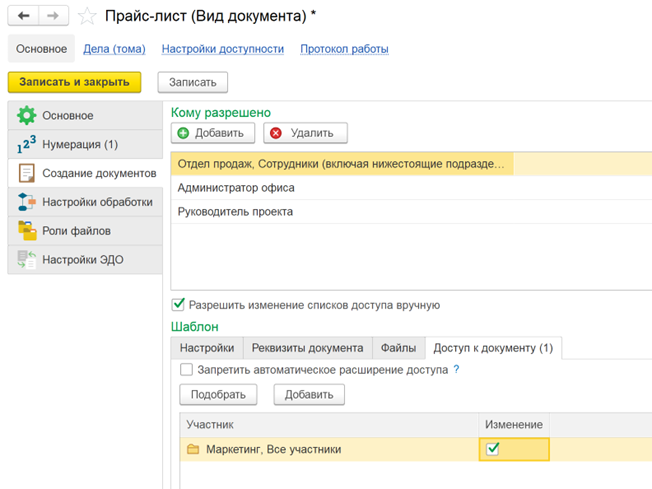
Task: Click the back navigation arrow
Action: (x=25, y=16)
